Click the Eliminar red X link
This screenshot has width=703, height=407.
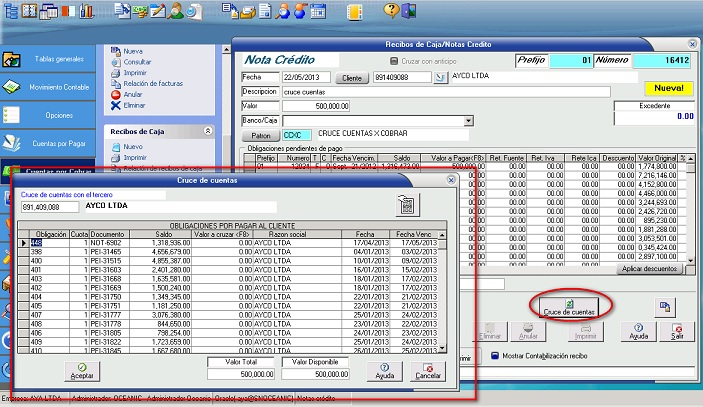tap(116, 105)
